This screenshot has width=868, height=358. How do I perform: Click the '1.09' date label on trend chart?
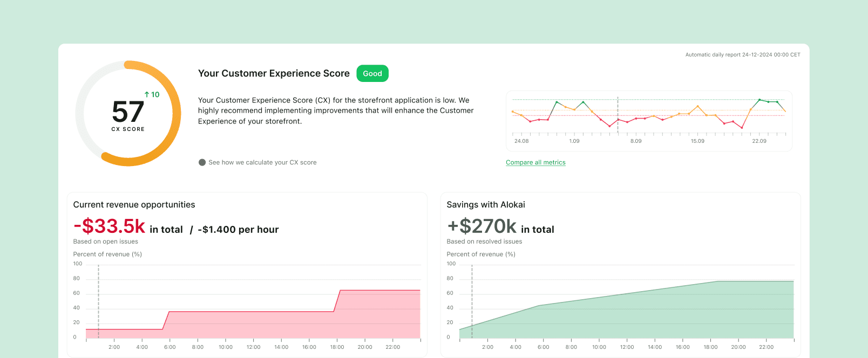click(574, 141)
